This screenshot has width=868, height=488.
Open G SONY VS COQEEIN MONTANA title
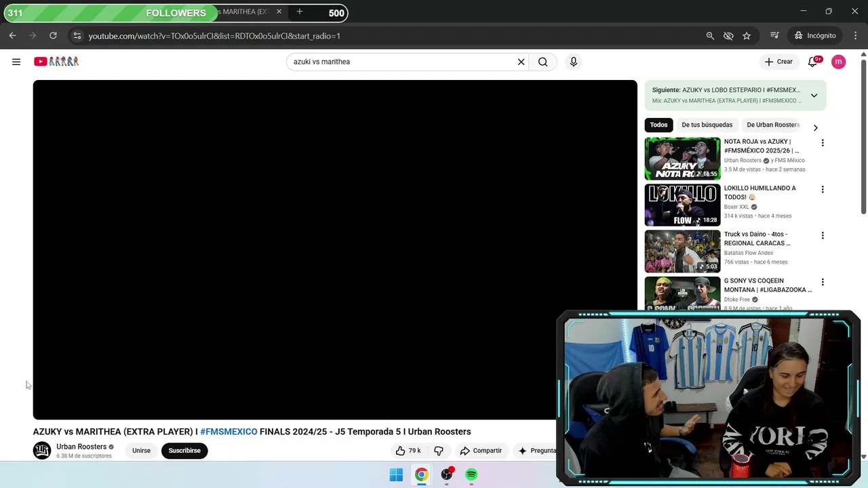tap(768, 285)
